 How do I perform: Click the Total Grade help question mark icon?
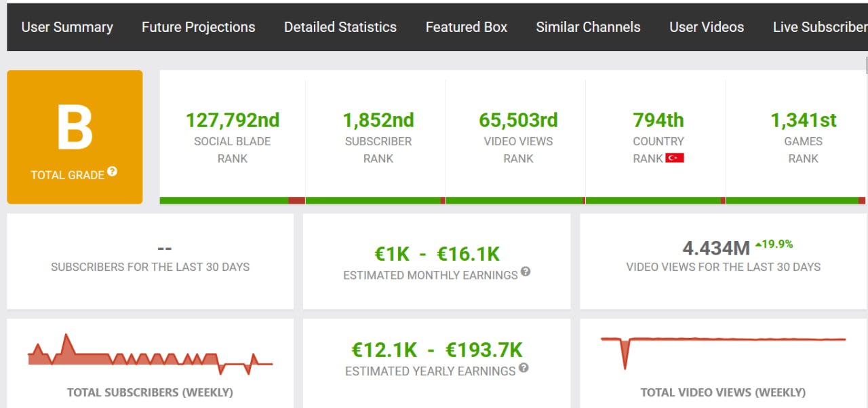(x=113, y=172)
